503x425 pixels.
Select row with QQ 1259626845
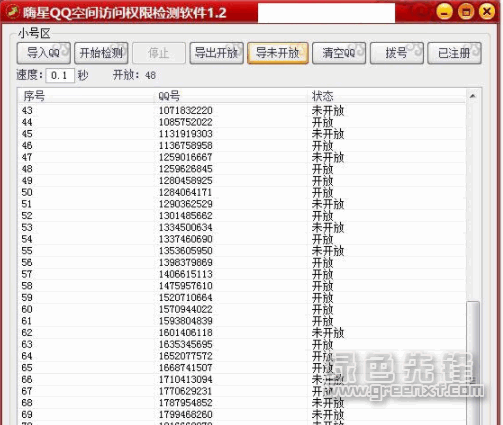click(x=242, y=169)
